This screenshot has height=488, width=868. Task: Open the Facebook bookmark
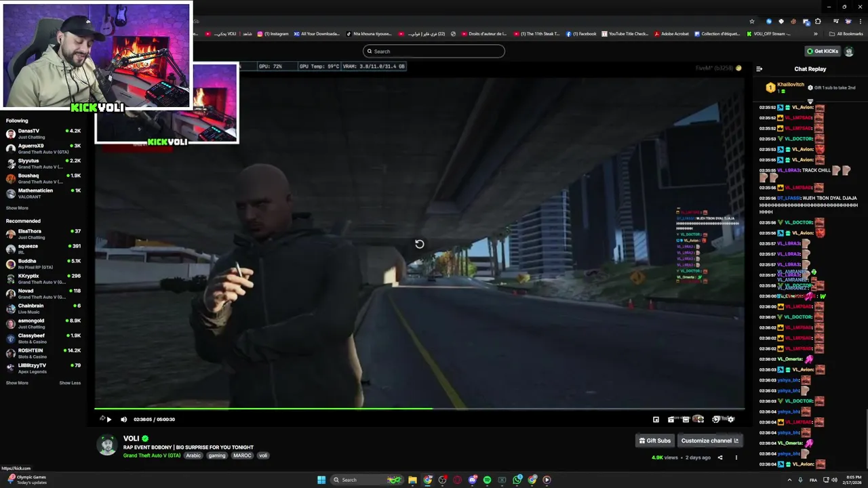(581, 34)
